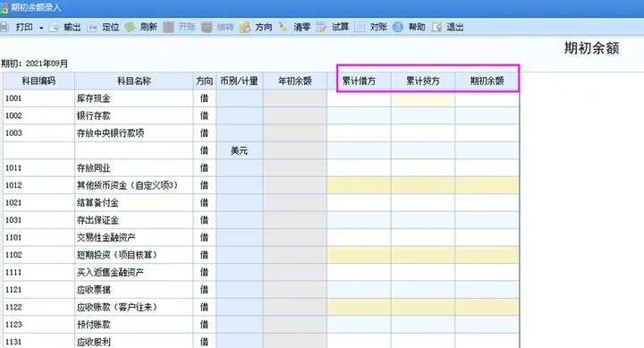Image resolution: width=644 pixels, height=348 pixels.
Task: Click the 累计借方 cell for 短期投资 row
Action: pos(359,255)
